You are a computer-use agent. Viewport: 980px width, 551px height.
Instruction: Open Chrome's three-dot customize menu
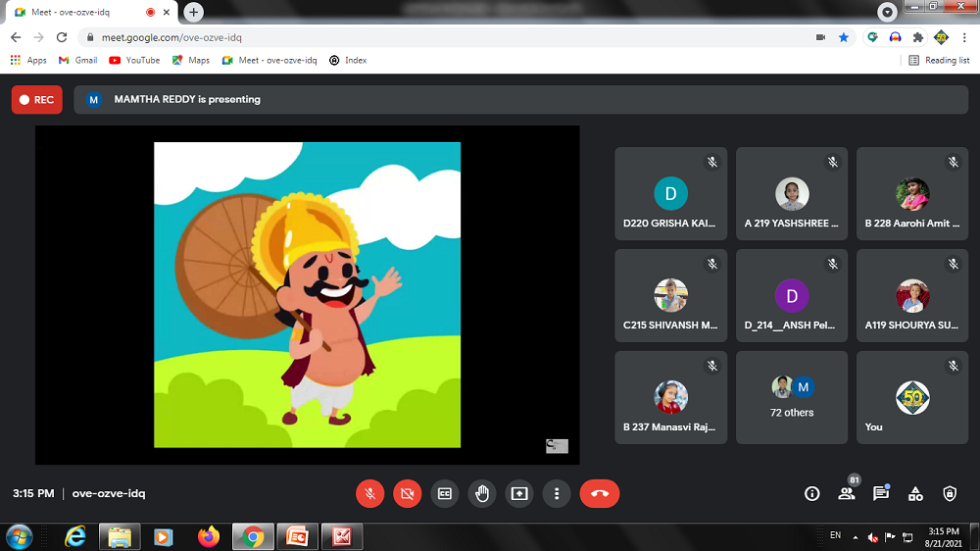(964, 37)
